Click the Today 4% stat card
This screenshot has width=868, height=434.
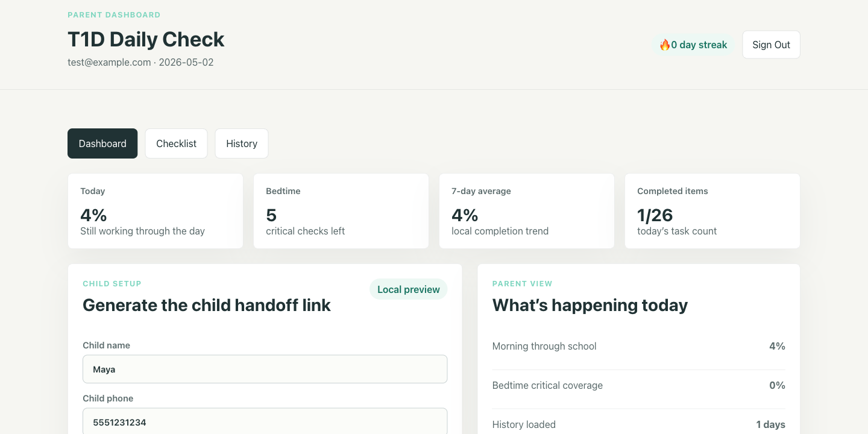156,211
